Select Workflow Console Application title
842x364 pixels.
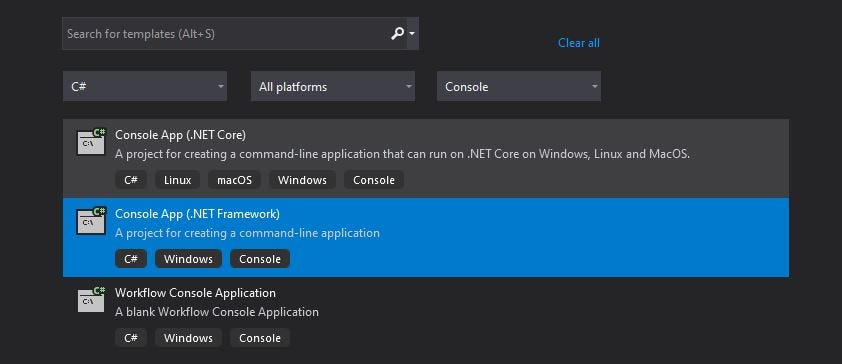coord(195,293)
